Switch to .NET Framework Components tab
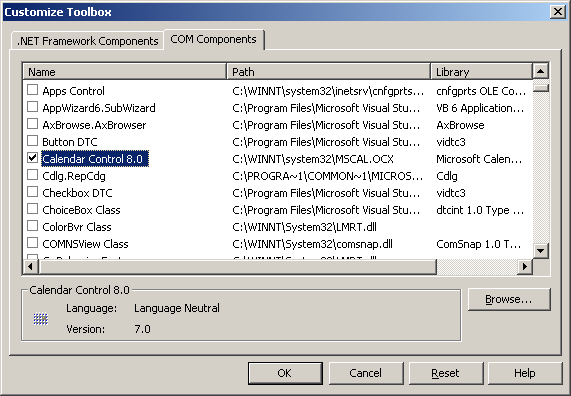Screen dimensions: 571x396 pos(88,41)
